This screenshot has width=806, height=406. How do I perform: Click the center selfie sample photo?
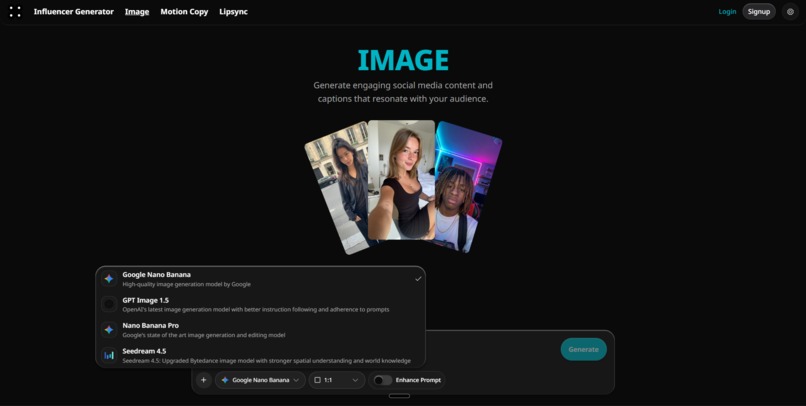point(401,180)
